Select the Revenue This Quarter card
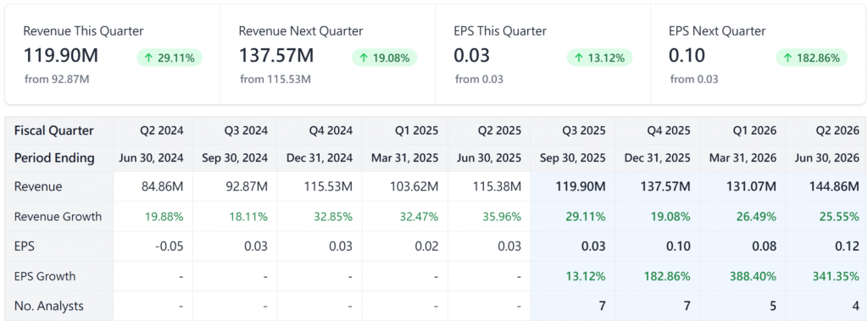The image size is (868, 321). pos(113,54)
